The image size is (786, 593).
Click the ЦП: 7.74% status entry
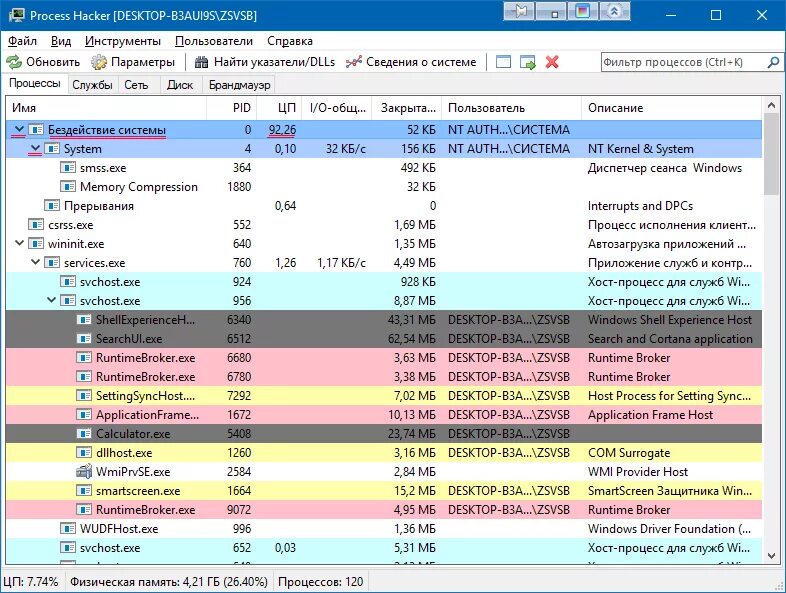(31, 582)
